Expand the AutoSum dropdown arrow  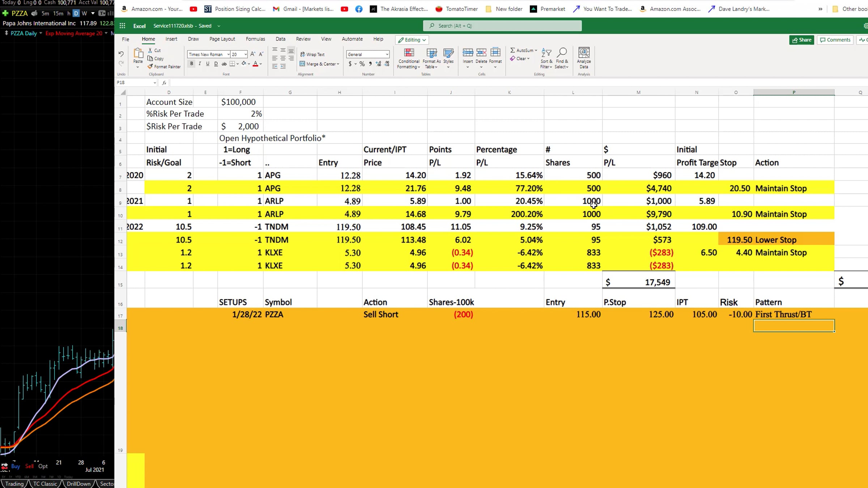click(x=536, y=50)
